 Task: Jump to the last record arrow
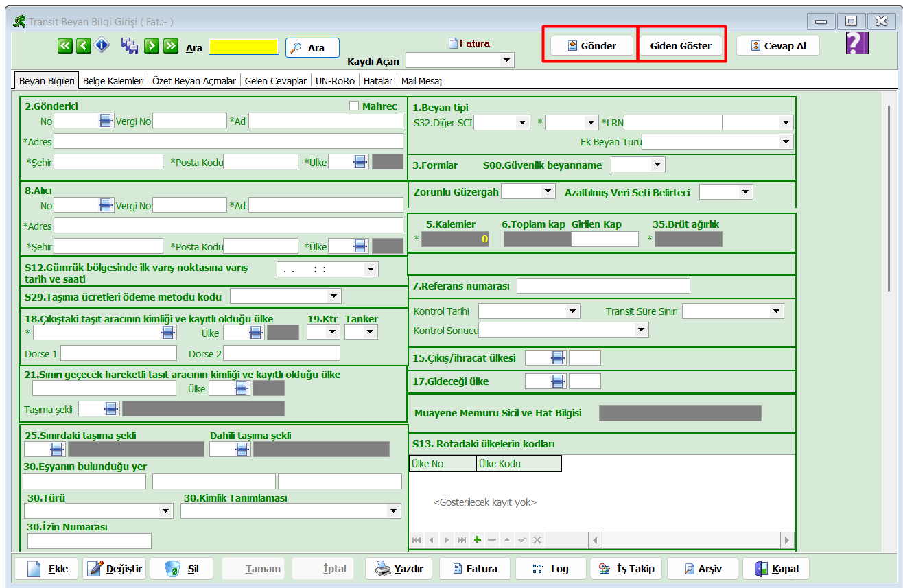click(170, 46)
